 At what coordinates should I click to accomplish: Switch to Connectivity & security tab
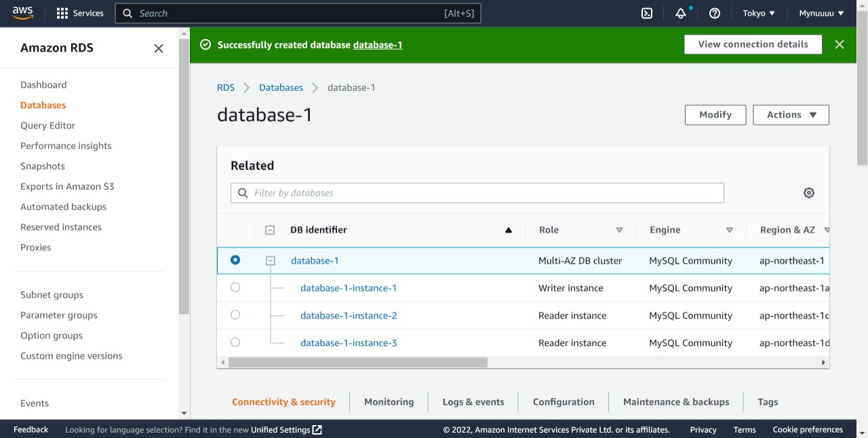[x=283, y=402]
